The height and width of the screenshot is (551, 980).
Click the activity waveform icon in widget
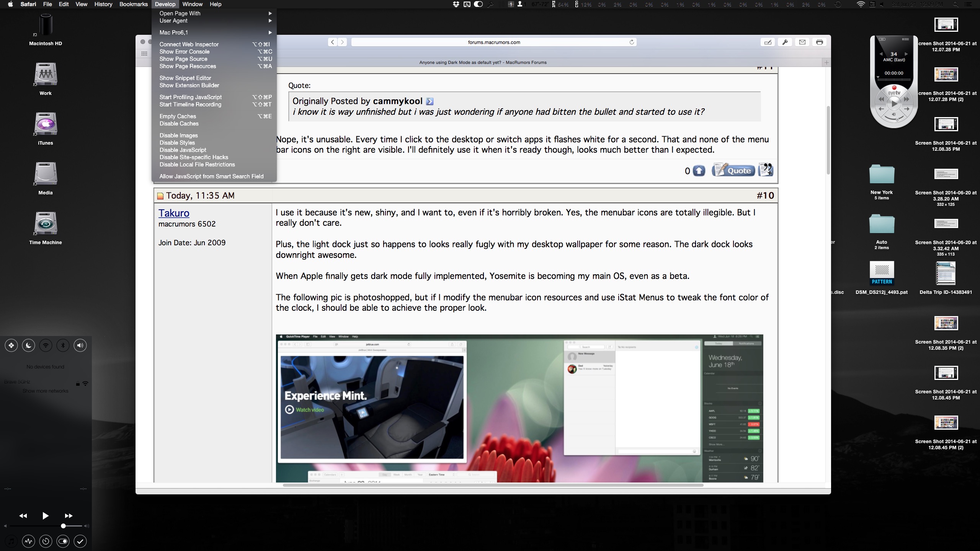click(x=29, y=541)
